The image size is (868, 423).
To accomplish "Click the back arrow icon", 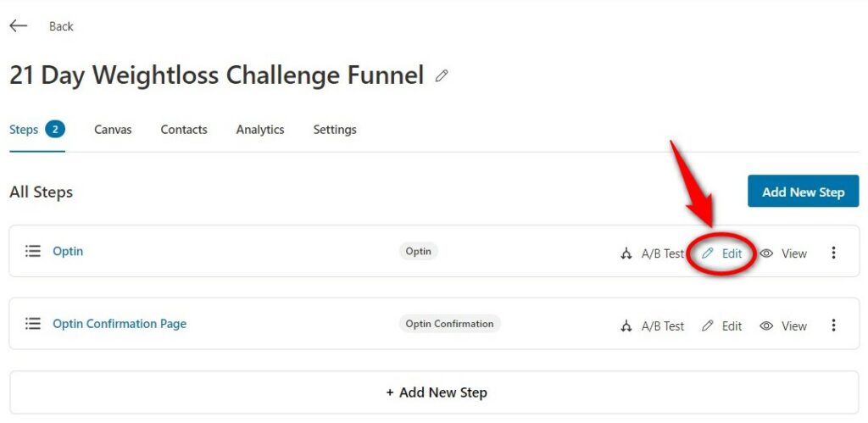I will (19, 25).
